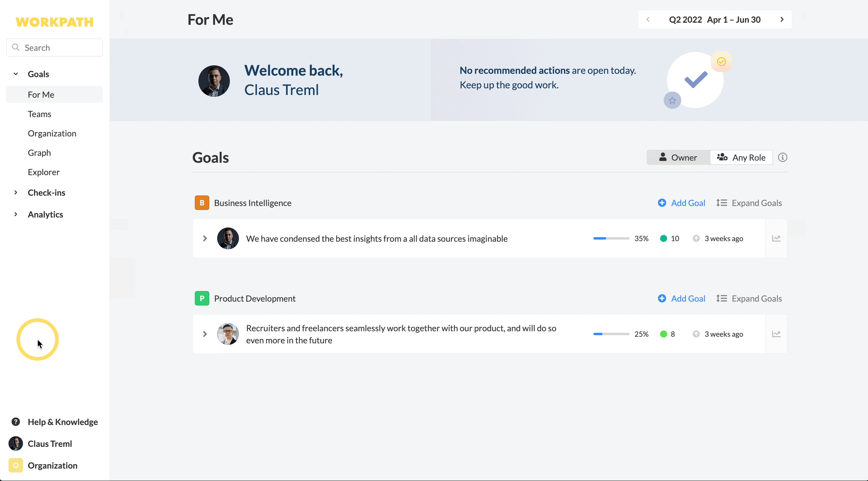
Task: Expand Goals for Product Development
Action: pos(749,299)
